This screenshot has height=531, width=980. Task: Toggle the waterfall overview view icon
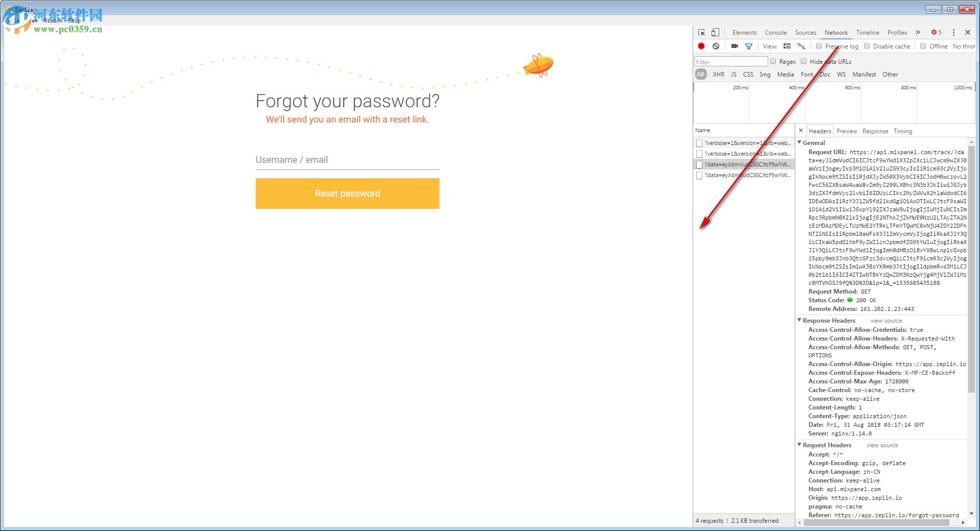(801, 46)
